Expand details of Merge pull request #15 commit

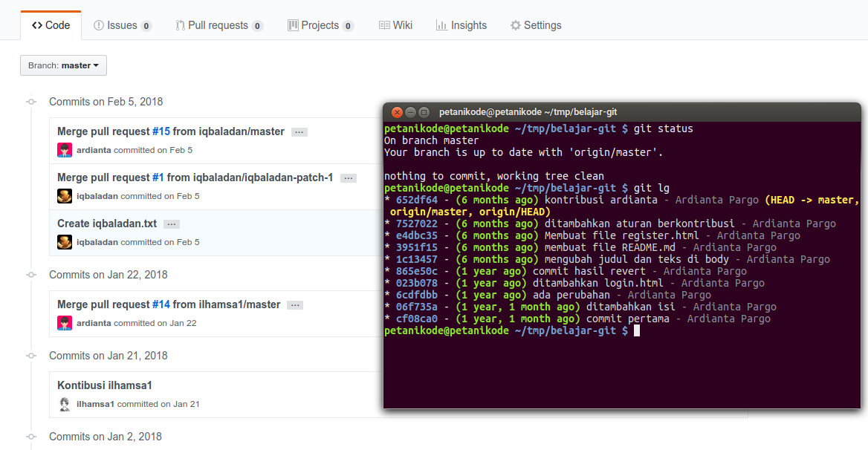coord(299,132)
